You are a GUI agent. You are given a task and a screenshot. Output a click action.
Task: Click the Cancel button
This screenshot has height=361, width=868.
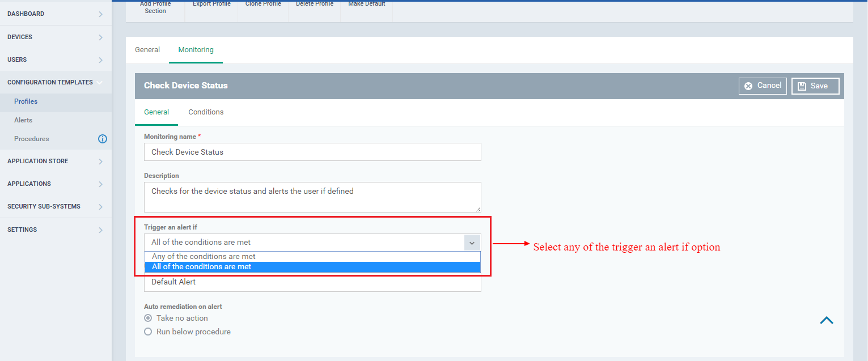pyautogui.click(x=763, y=86)
